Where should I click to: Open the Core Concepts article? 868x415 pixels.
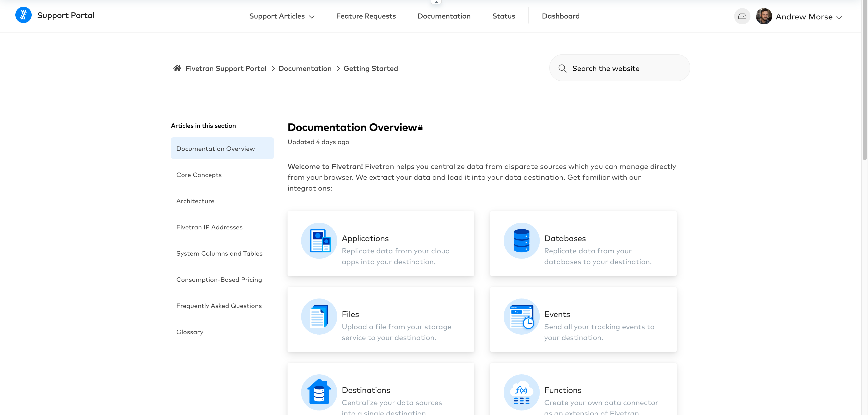(x=199, y=175)
